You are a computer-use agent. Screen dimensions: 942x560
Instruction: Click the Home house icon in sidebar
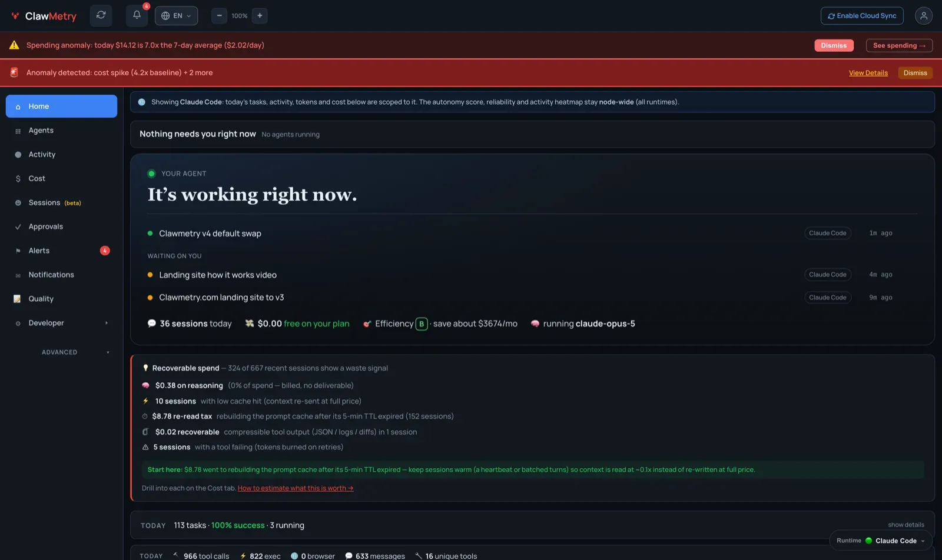18,107
